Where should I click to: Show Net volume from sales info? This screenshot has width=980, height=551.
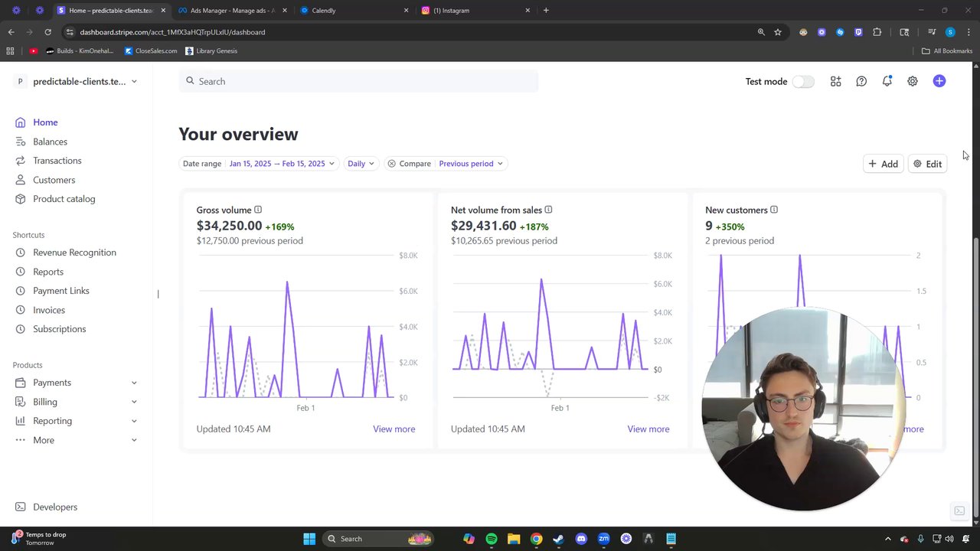[548, 210]
